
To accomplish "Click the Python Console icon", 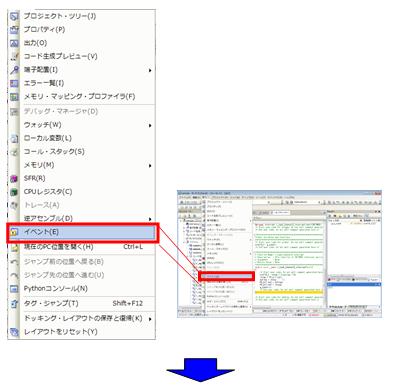I will click(x=14, y=289).
